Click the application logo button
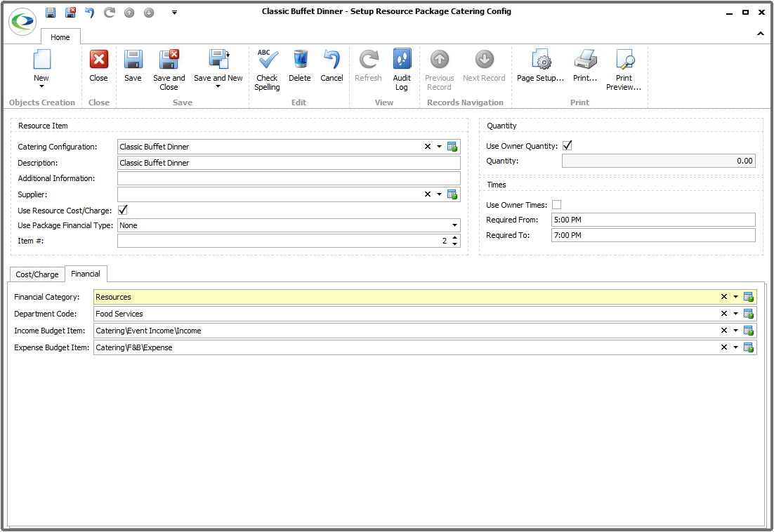Image resolution: width=774 pixels, height=532 pixels. [x=22, y=21]
